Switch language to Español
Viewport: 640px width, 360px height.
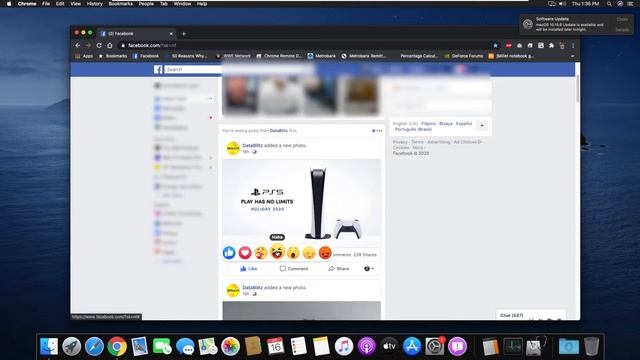[464, 124]
